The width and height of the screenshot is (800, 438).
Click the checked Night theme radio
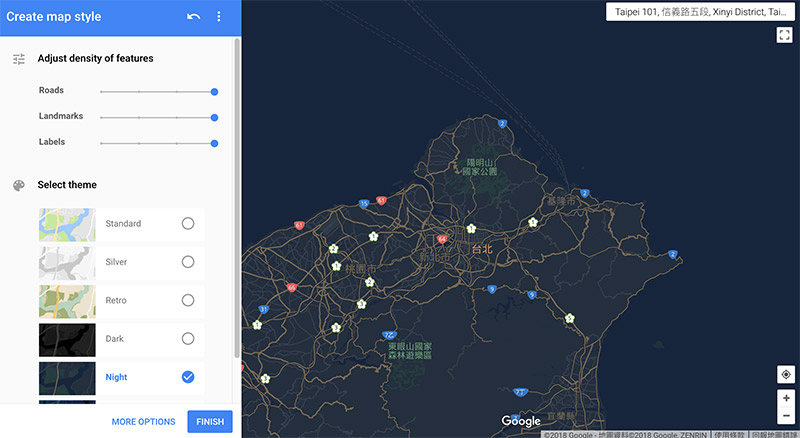tap(188, 377)
